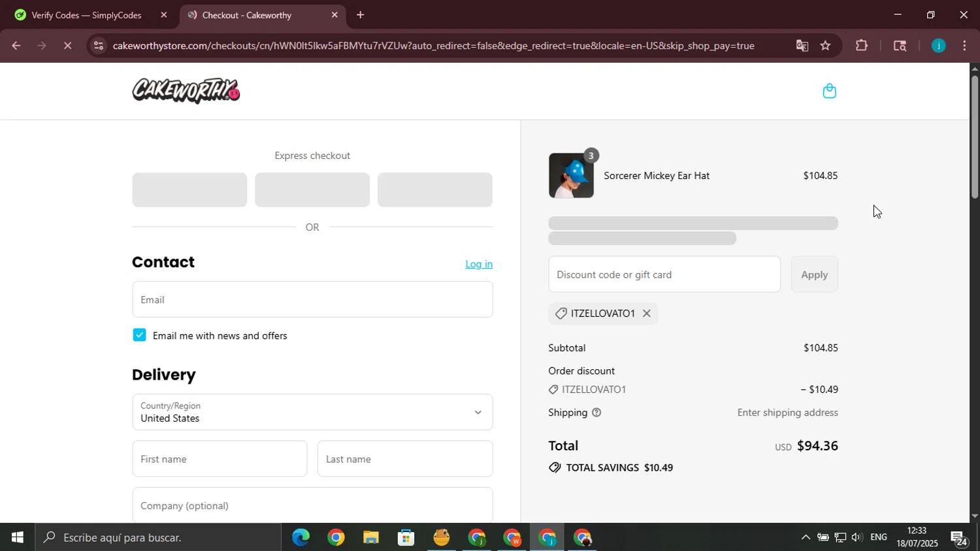
Task: Open the tab search/media control icon
Action: pos(900,46)
